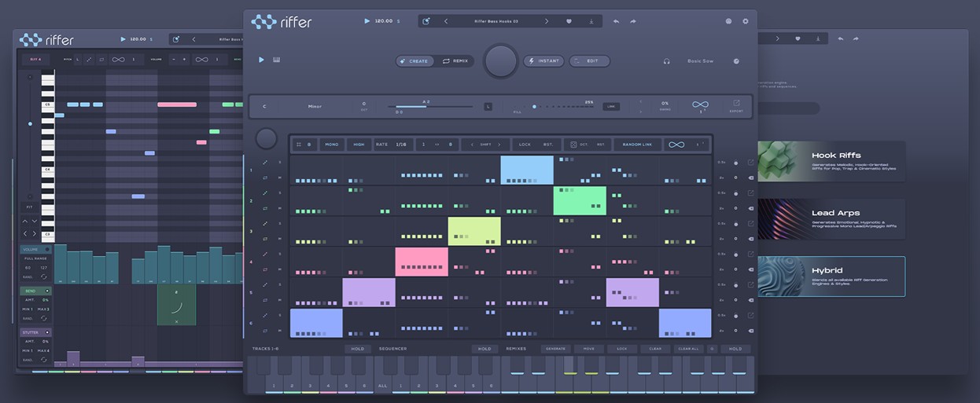Open the Minor scale dropdown

(x=315, y=106)
